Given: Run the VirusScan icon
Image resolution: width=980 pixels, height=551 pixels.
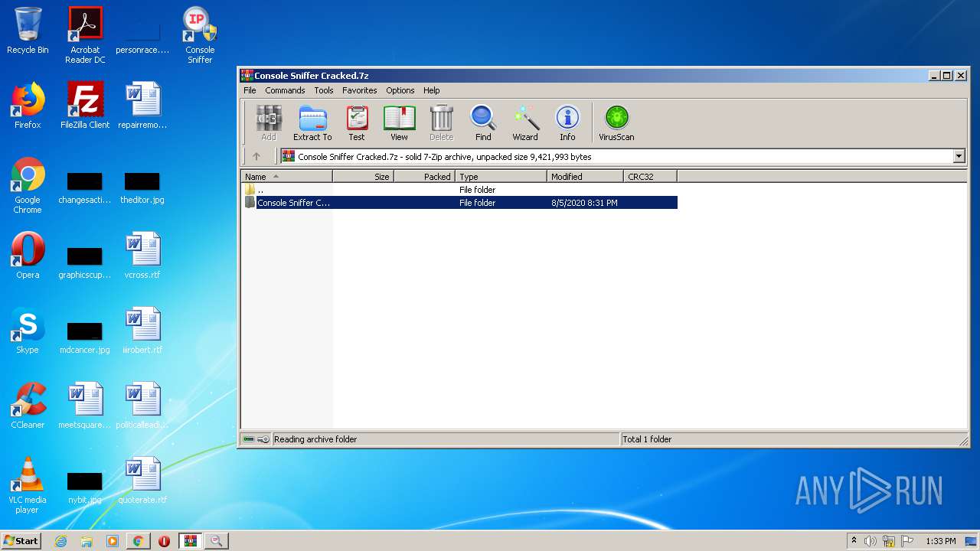Looking at the screenshot, I should pos(616,123).
